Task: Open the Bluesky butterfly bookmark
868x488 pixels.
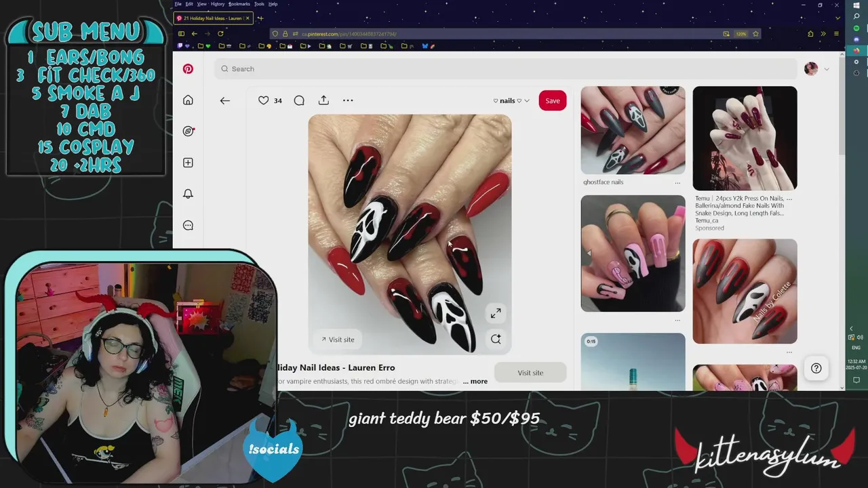Action: 425,46
